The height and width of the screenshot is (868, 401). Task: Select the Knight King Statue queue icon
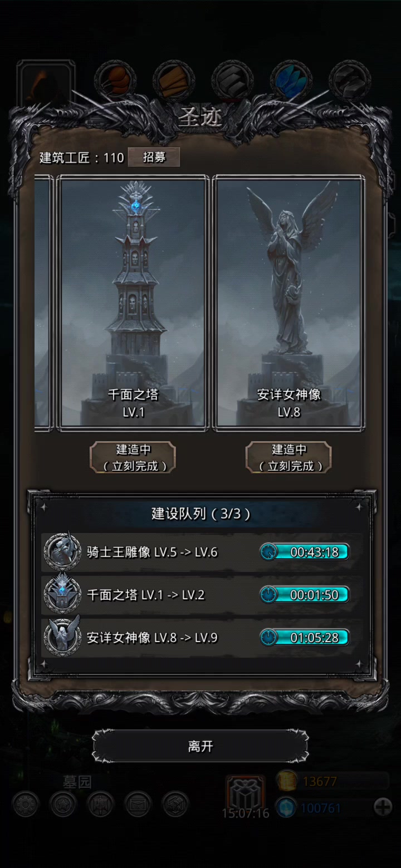62,551
